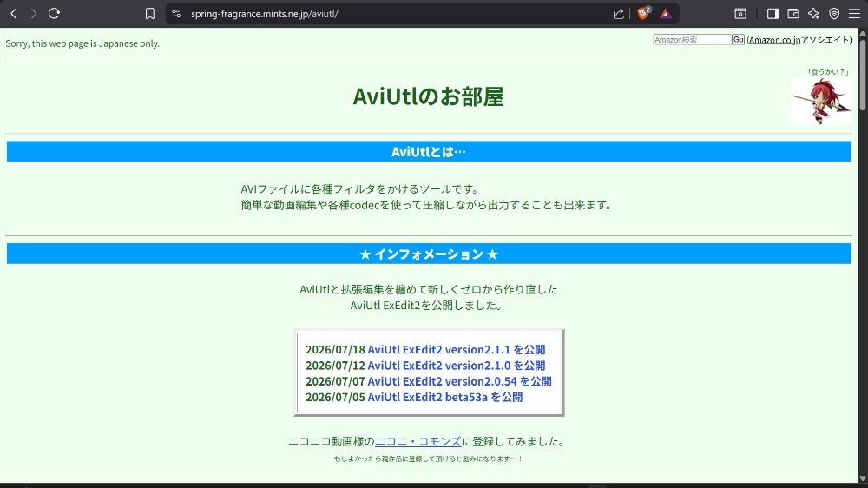Screen dimensions: 868x488
Task: Open AviUtl ExEdit2 version2.0.54 release link
Action: click(459, 381)
